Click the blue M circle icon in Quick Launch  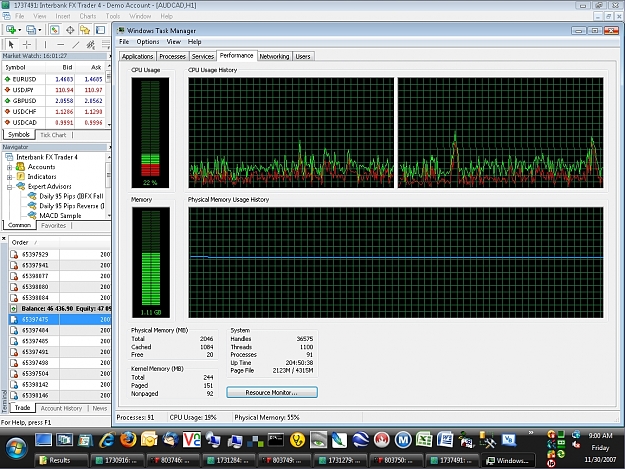(403, 440)
